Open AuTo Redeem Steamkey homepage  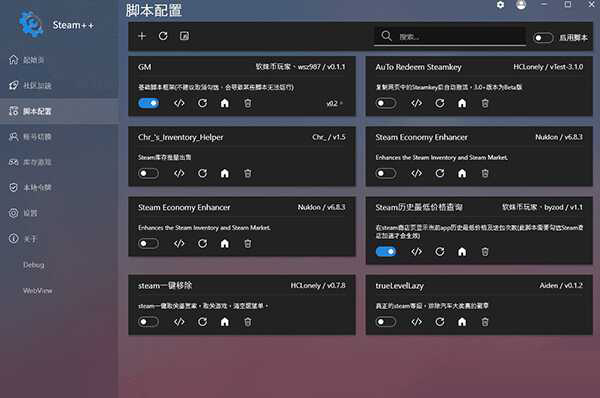pos(462,103)
